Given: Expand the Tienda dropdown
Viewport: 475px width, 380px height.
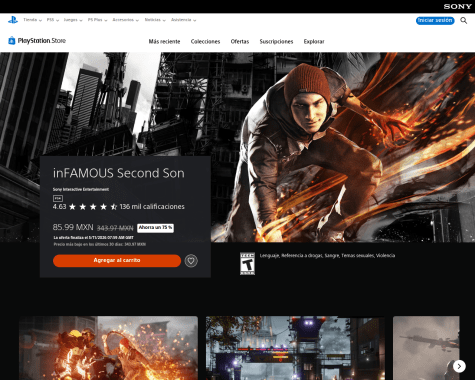Looking at the screenshot, I should [32, 20].
